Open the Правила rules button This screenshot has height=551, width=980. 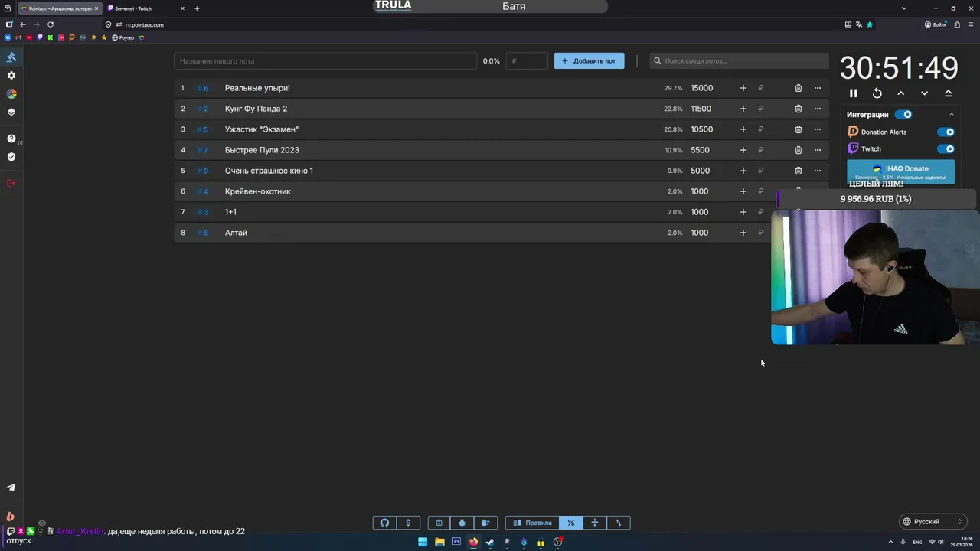532,523
